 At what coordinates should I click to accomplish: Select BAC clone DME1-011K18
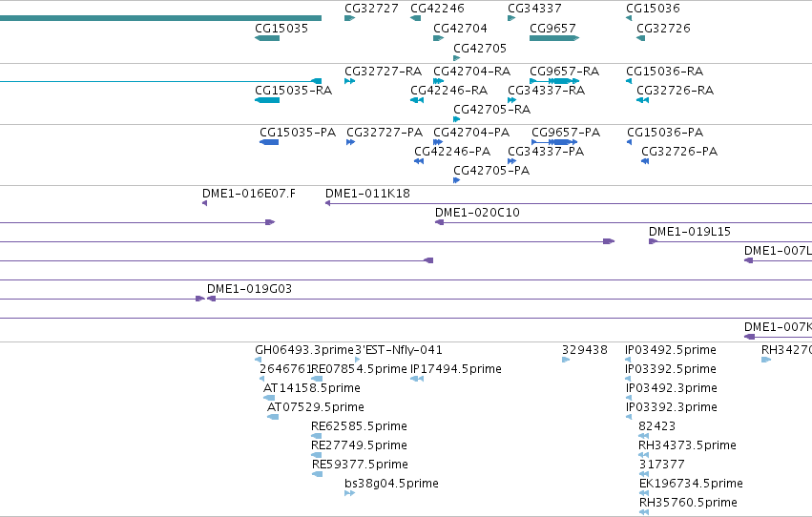point(367,194)
